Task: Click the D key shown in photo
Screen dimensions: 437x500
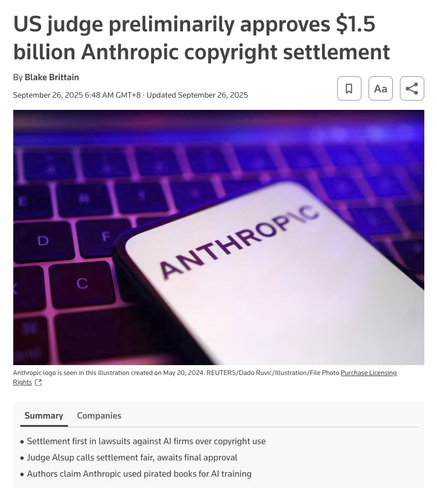Action: pos(43,240)
